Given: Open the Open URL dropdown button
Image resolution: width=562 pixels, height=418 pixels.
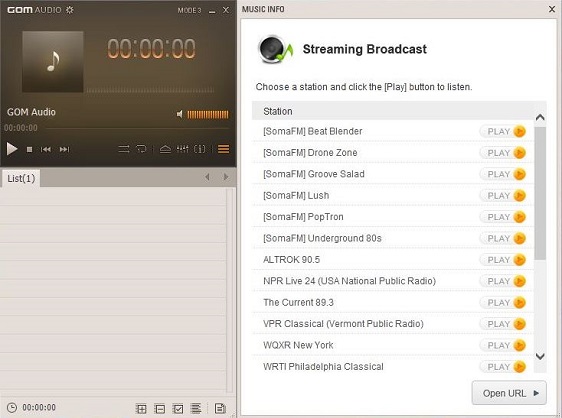Looking at the screenshot, I should pos(509,393).
